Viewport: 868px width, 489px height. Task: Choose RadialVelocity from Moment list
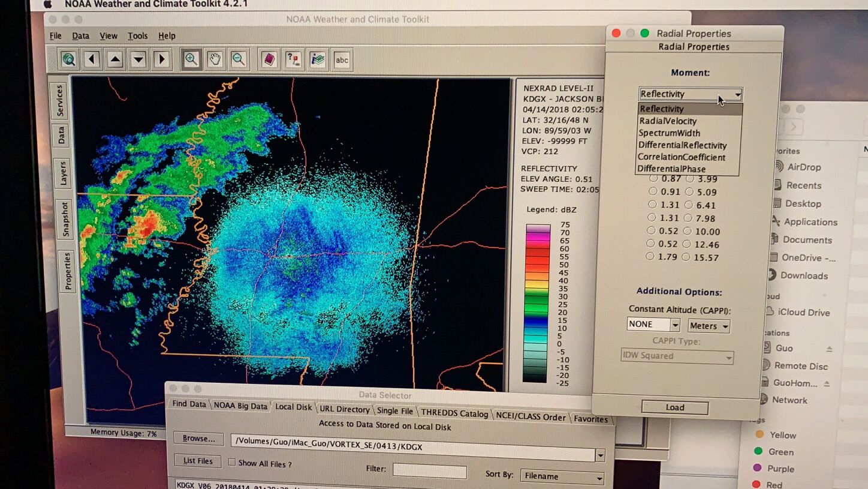[x=668, y=121]
